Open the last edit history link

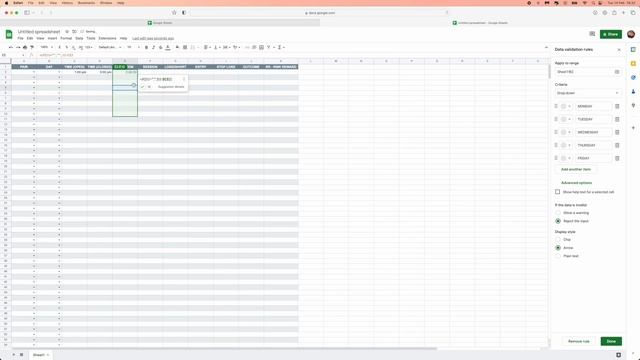coord(153,38)
